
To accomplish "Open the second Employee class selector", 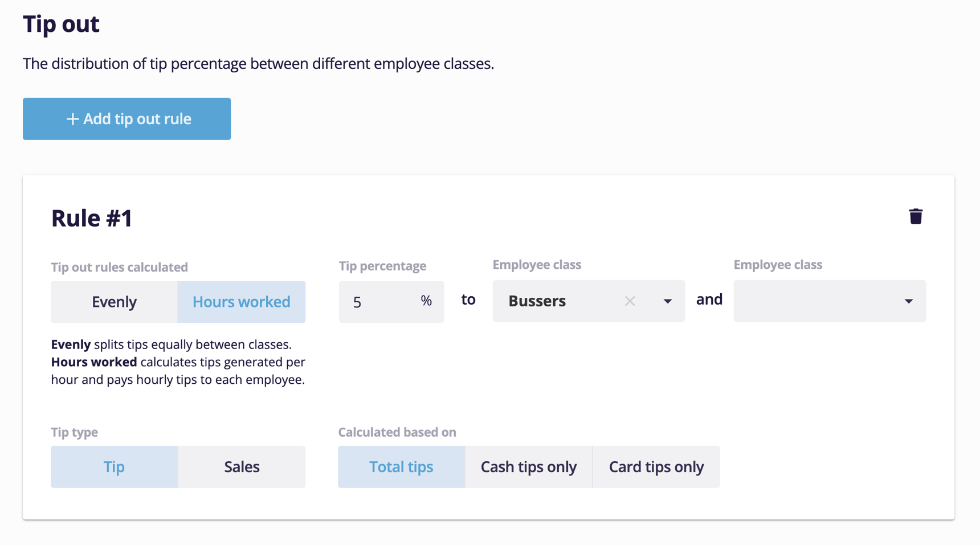I will 829,301.
